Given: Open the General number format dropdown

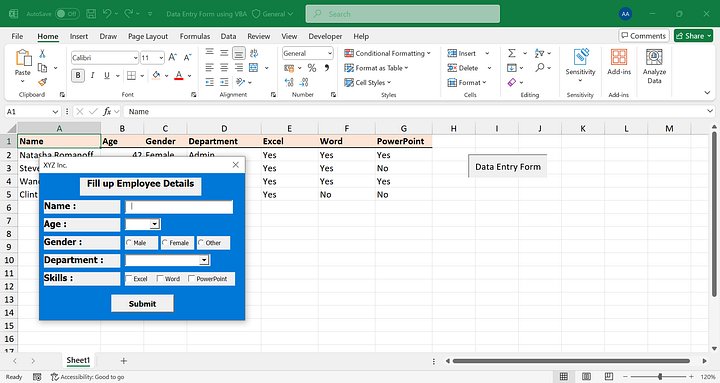Looking at the screenshot, I should click(x=330, y=53).
